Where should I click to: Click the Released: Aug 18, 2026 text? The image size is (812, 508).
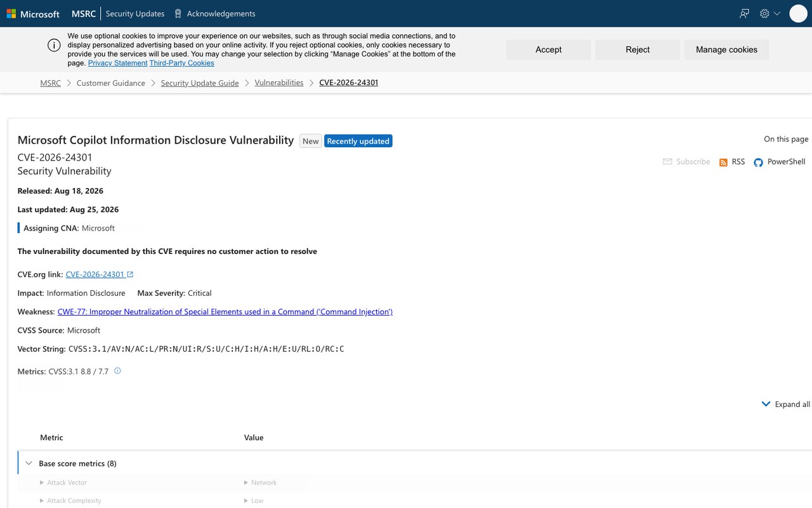click(x=60, y=191)
